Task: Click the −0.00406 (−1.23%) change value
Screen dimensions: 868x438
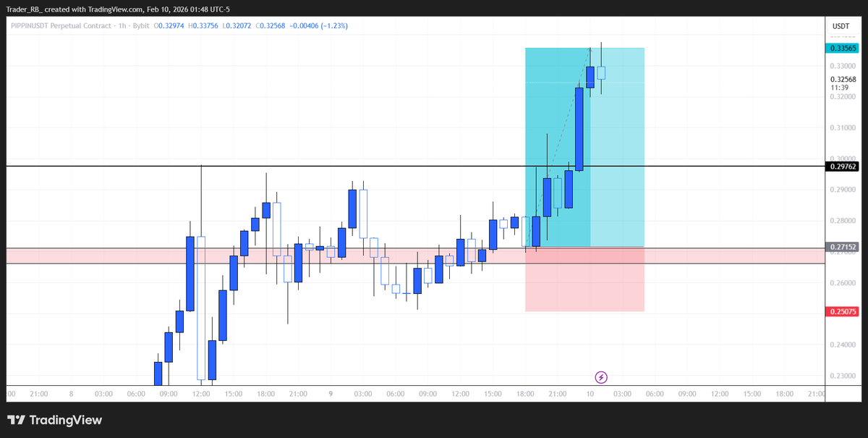Action: 319,26
